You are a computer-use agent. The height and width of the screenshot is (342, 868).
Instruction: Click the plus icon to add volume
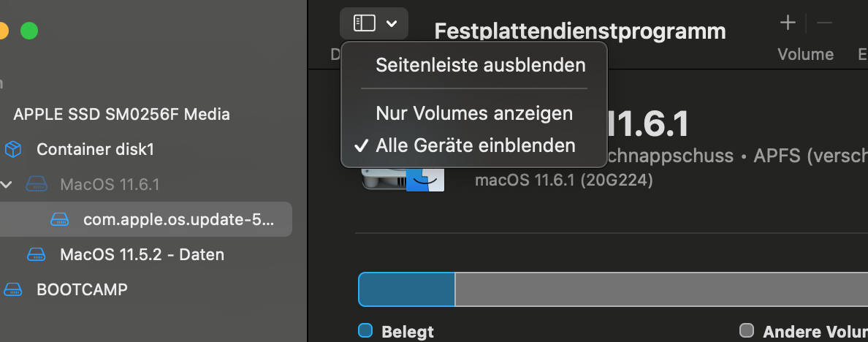click(x=788, y=23)
